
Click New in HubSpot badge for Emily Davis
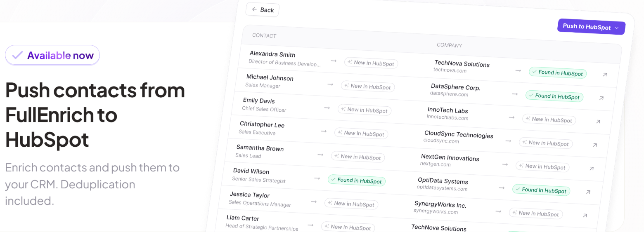coord(365,110)
